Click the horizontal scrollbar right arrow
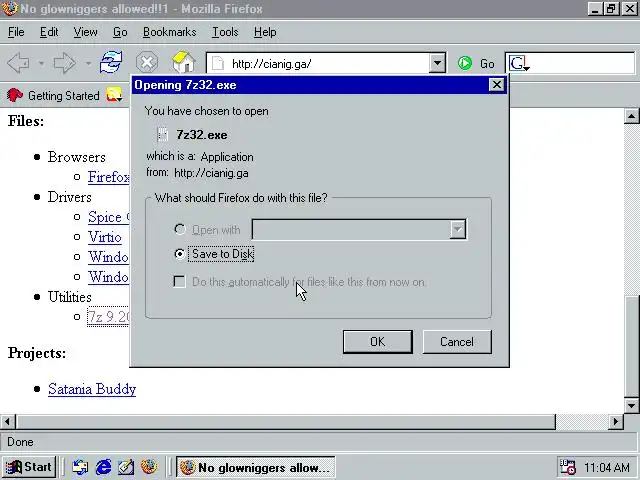The height and width of the screenshot is (480, 640). point(616,421)
